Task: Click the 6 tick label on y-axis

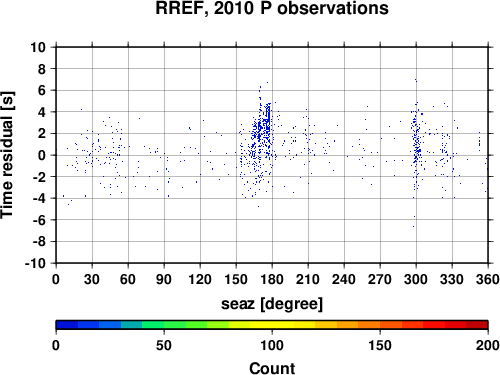Action: (x=42, y=91)
